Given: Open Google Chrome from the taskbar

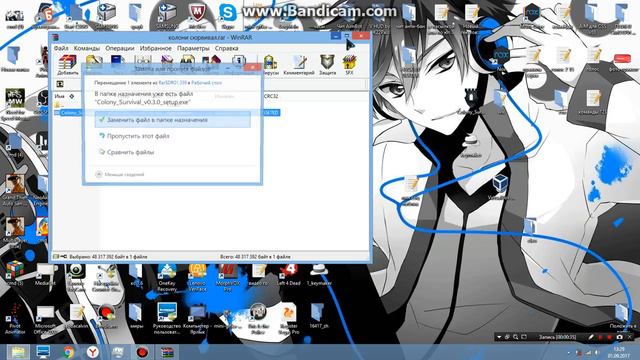Looking at the screenshot, I should coord(69,351).
